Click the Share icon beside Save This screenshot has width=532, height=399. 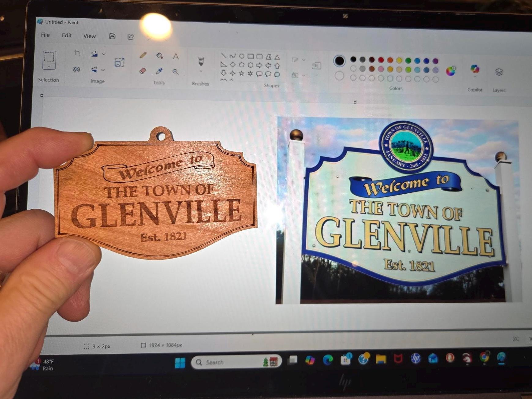(131, 37)
